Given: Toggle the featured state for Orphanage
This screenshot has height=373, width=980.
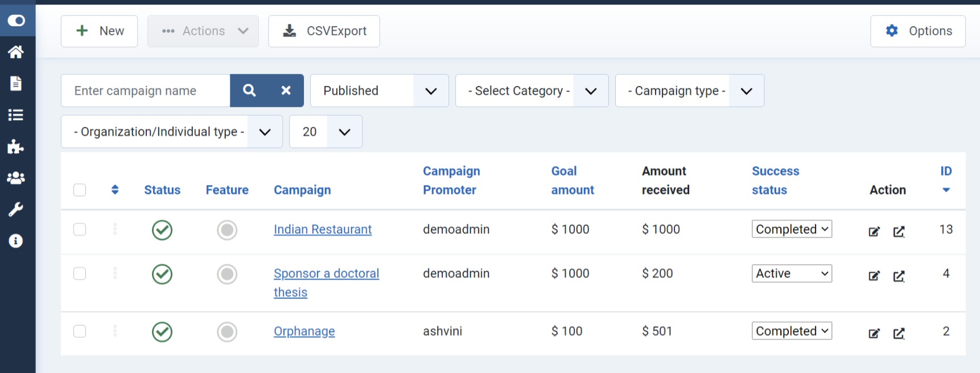Looking at the screenshot, I should click(x=227, y=332).
